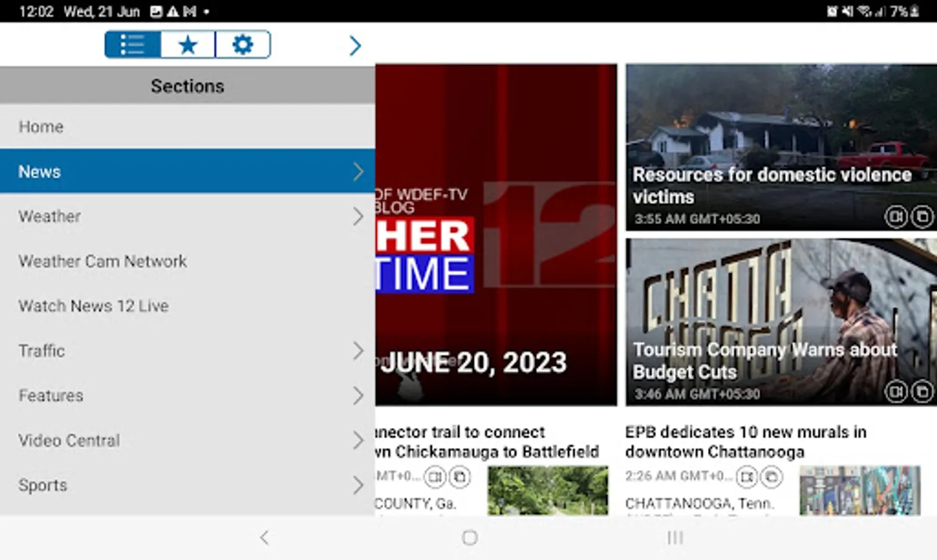937x560 pixels.
Task: Tap the Android home navigation button
Action: pos(470,538)
